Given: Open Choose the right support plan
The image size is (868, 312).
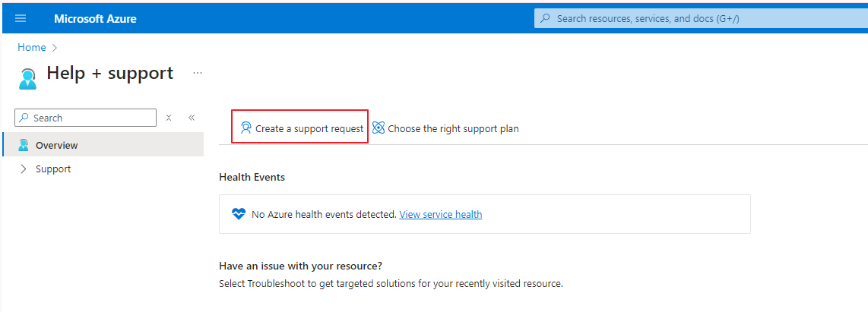Looking at the screenshot, I should pyautogui.click(x=445, y=128).
